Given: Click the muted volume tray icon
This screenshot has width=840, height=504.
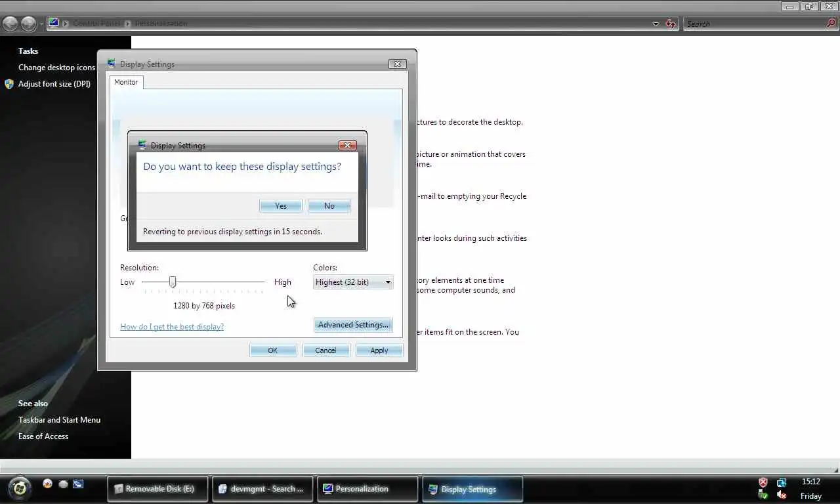Looking at the screenshot, I should point(781,495).
